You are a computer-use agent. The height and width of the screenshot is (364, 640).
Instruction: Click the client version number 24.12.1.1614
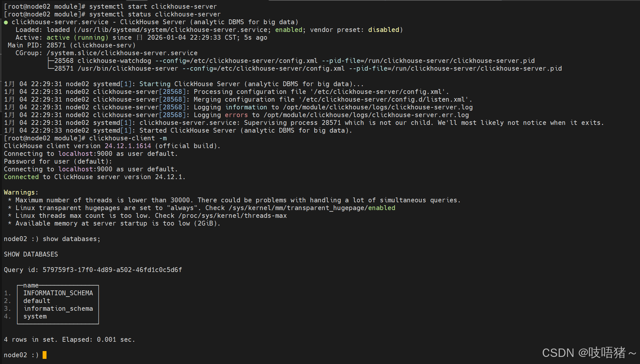pyautogui.click(x=128, y=146)
